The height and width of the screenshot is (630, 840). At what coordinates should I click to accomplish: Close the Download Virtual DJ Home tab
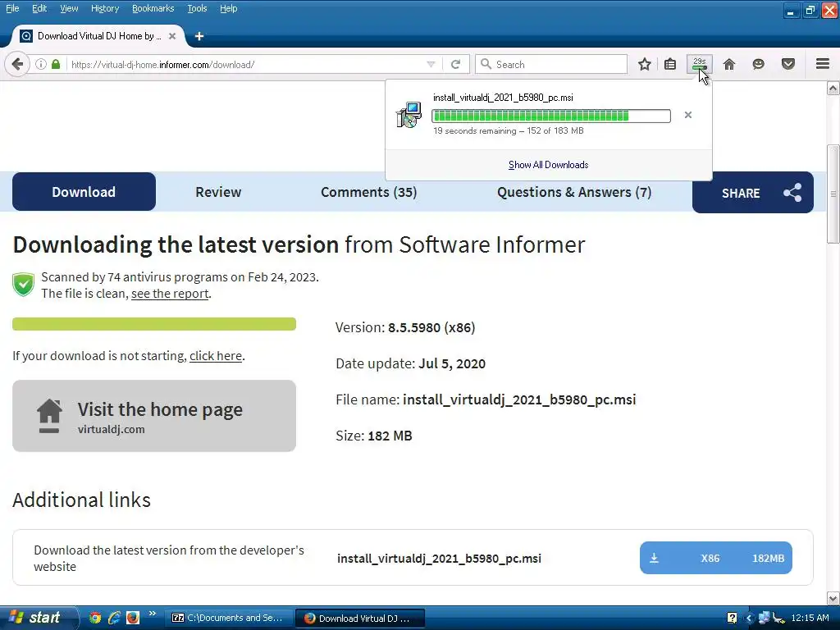[x=172, y=36]
